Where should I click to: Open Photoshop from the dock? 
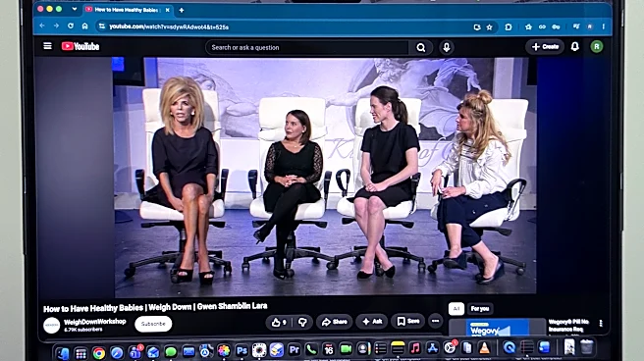tap(241, 351)
